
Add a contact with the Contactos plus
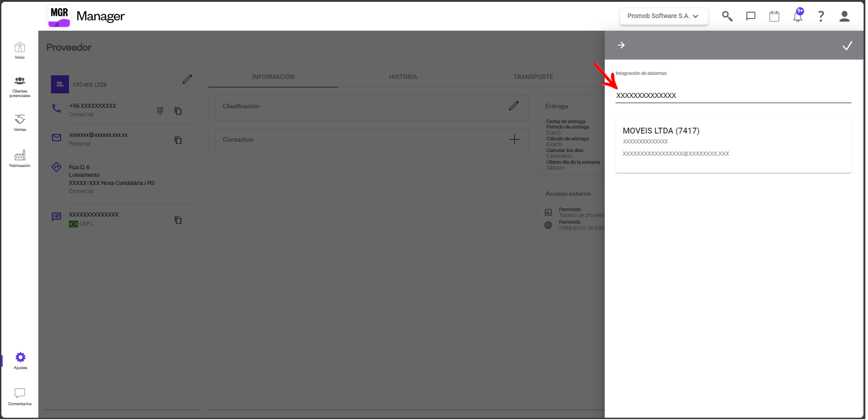(514, 140)
